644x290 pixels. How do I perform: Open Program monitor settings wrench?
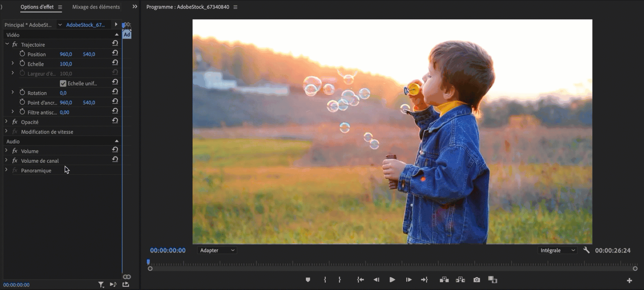tap(586, 250)
